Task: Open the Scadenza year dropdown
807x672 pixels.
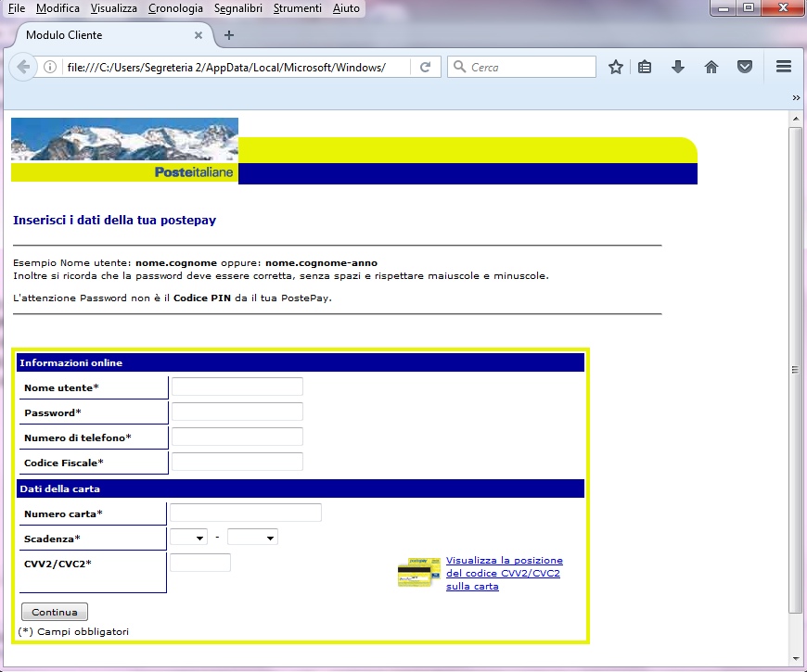Action: [252, 538]
